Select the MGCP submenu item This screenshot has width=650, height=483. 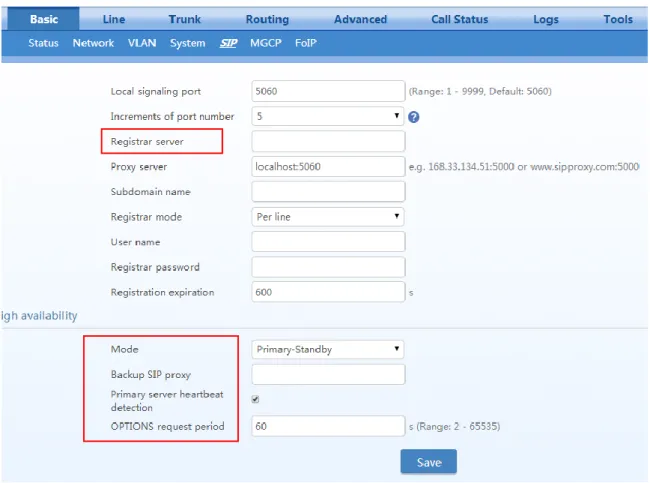click(266, 43)
